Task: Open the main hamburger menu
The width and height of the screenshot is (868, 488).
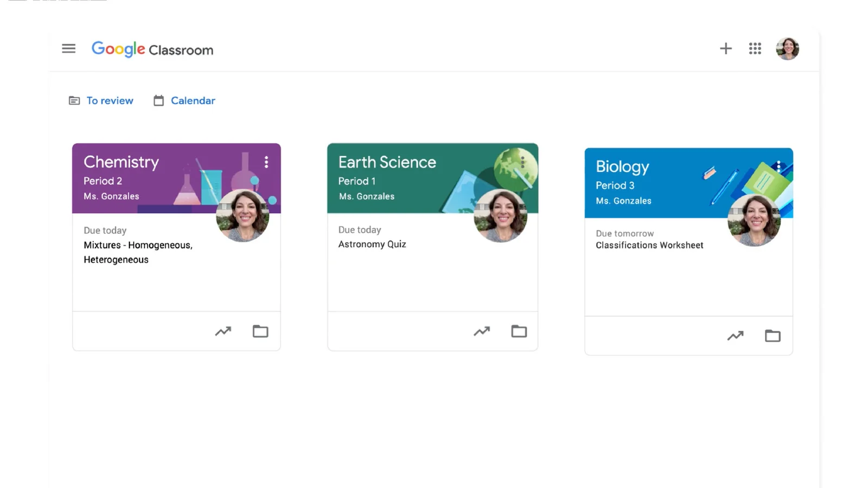Action: pos(68,49)
